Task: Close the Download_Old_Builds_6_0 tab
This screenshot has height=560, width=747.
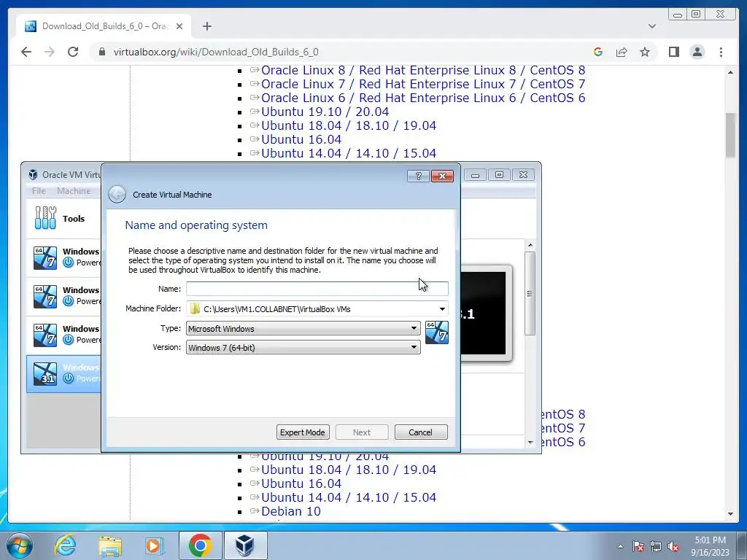Action: coord(179,26)
